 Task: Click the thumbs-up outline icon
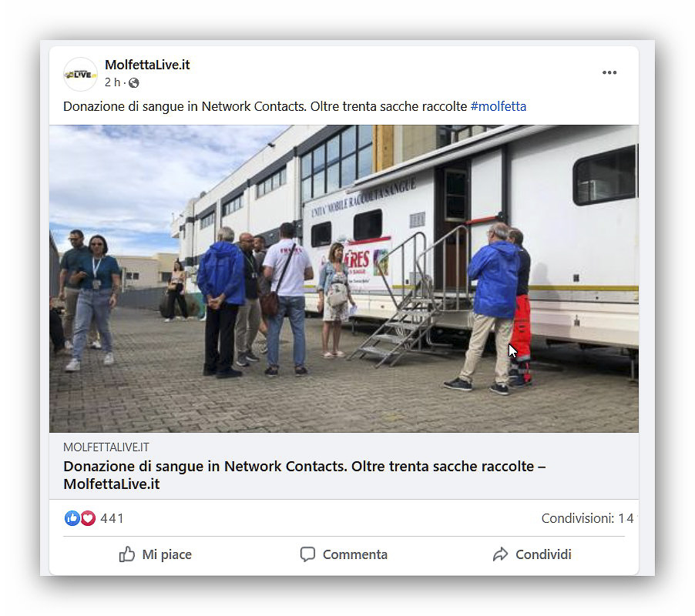(x=127, y=554)
